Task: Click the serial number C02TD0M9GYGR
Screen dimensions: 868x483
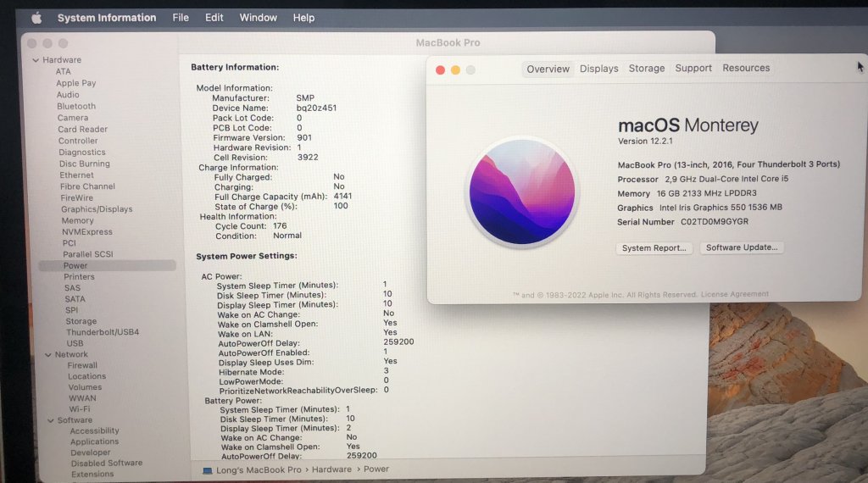Action: pos(714,222)
